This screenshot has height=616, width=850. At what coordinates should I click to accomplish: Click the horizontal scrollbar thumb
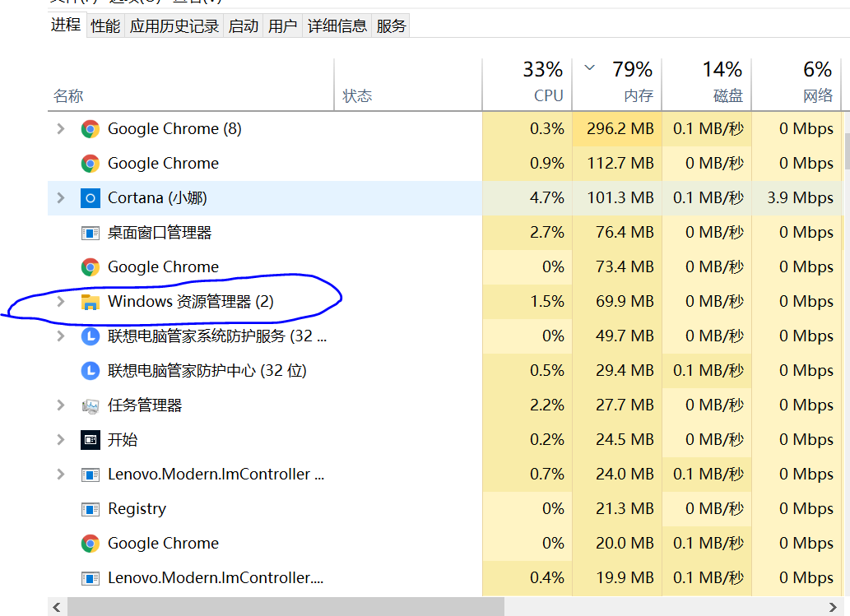tap(286, 607)
